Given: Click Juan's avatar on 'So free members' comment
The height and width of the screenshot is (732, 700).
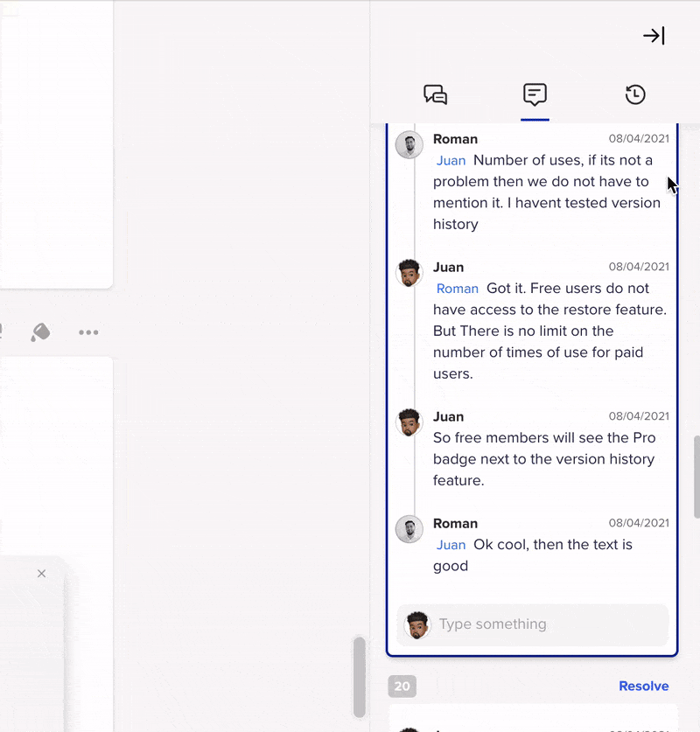Looking at the screenshot, I should pyautogui.click(x=409, y=422).
